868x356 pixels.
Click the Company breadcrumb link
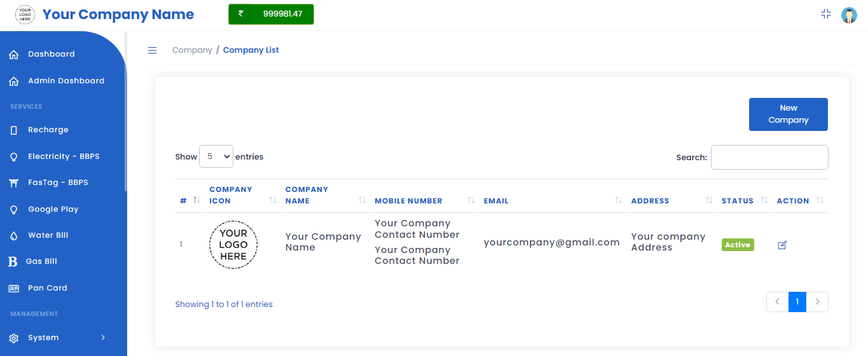tap(192, 50)
